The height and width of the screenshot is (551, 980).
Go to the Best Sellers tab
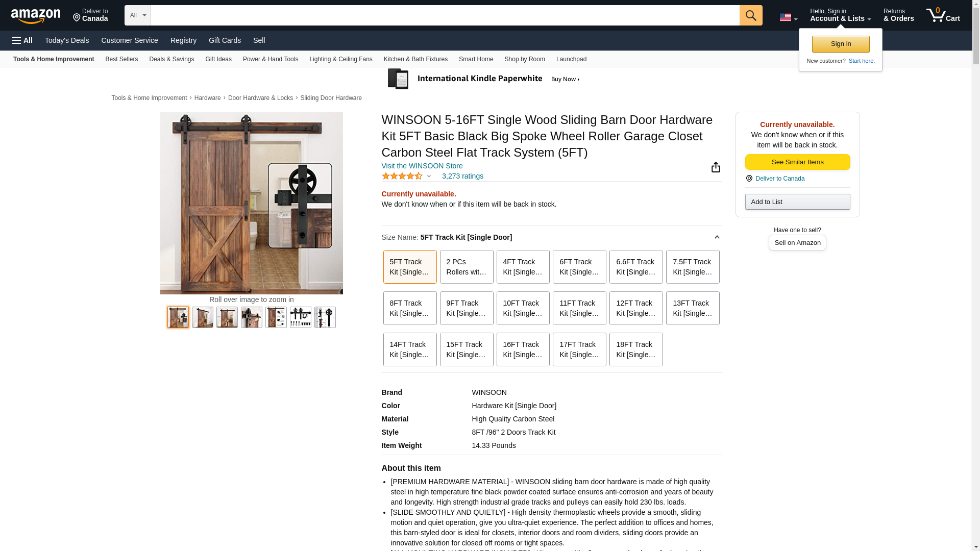(x=121, y=59)
